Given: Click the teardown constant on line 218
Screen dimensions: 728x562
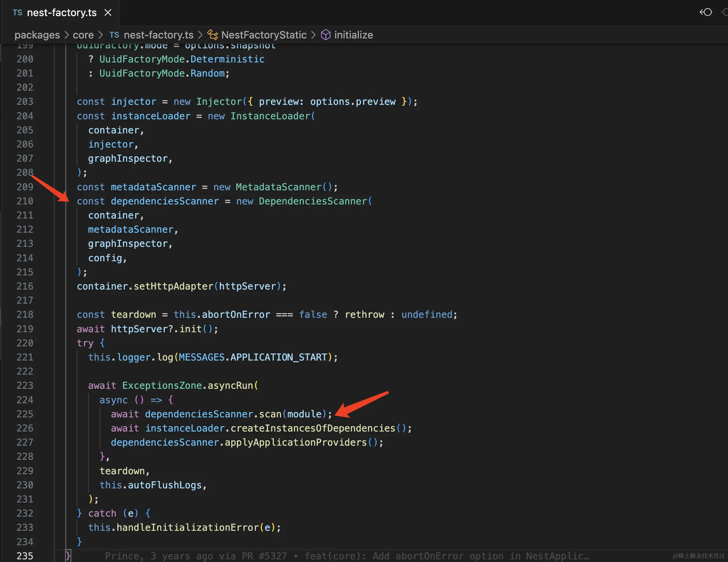Looking at the screenshot, I should [x=133, y=315].
